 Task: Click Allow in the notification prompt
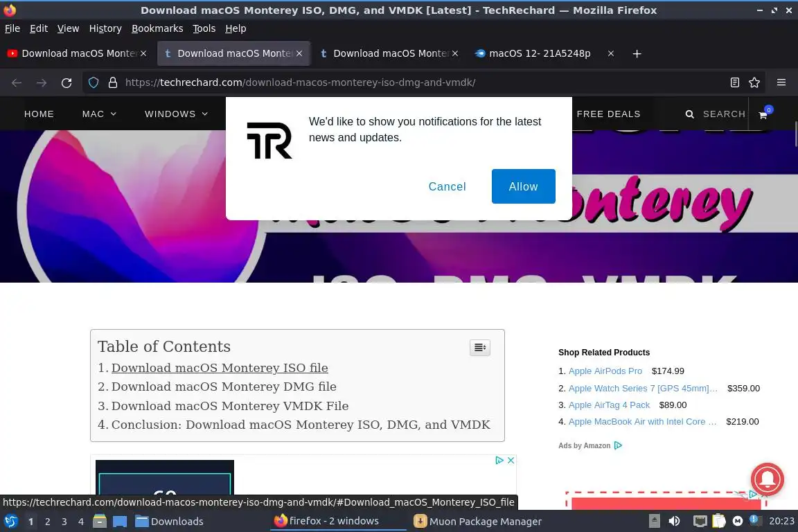coord(523,186)
